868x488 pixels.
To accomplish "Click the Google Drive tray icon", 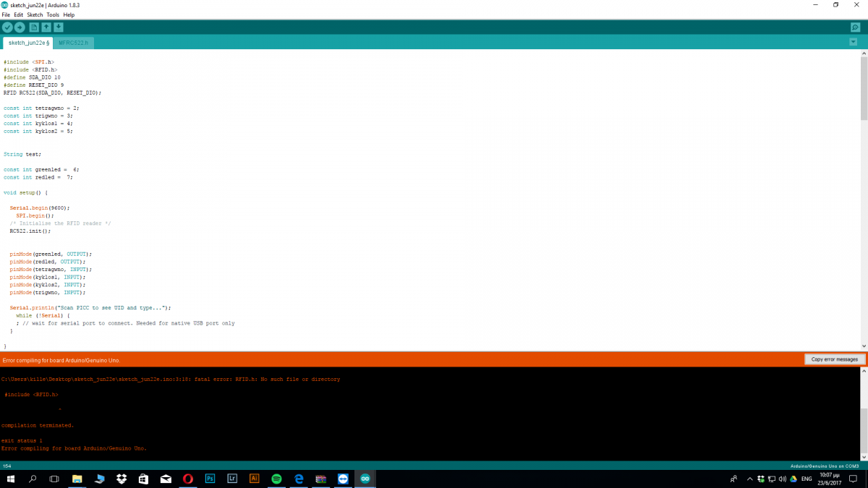I will tap(793, 479).
